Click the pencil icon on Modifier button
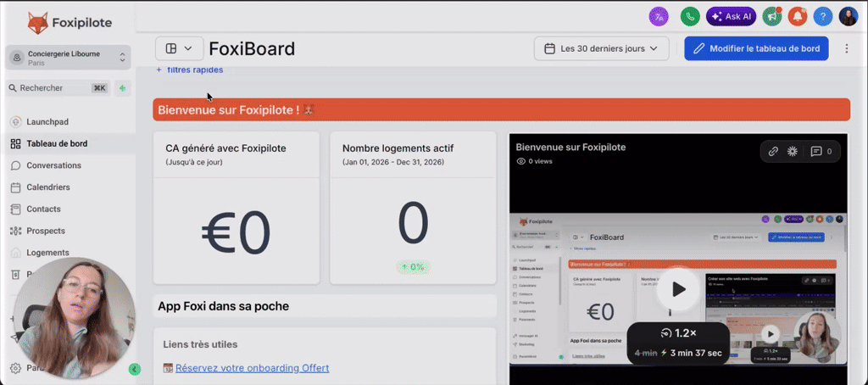Screen dimensions: 868x385 click(x=699, y=48)
